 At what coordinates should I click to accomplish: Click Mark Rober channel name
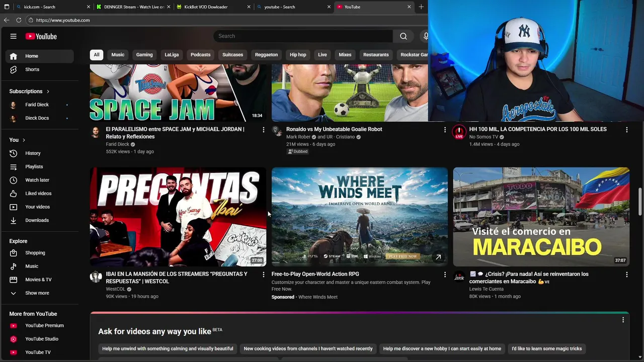point(298,137)
